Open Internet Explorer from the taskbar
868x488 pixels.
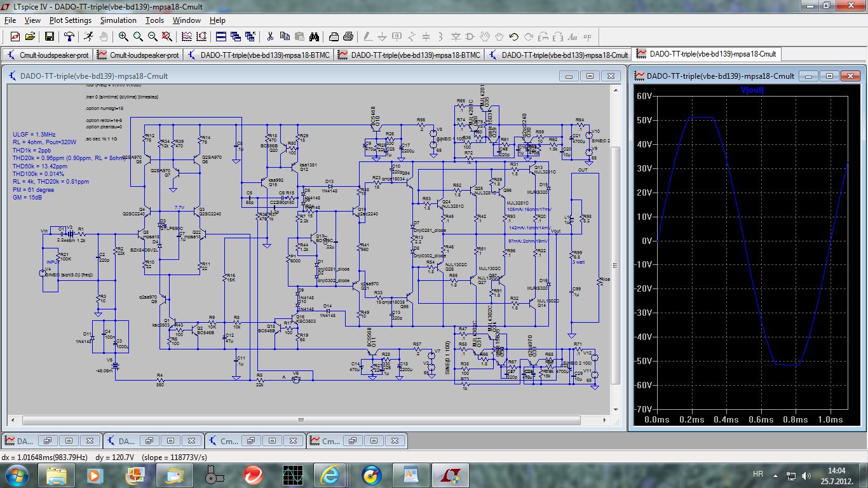(x=330, y=475)
